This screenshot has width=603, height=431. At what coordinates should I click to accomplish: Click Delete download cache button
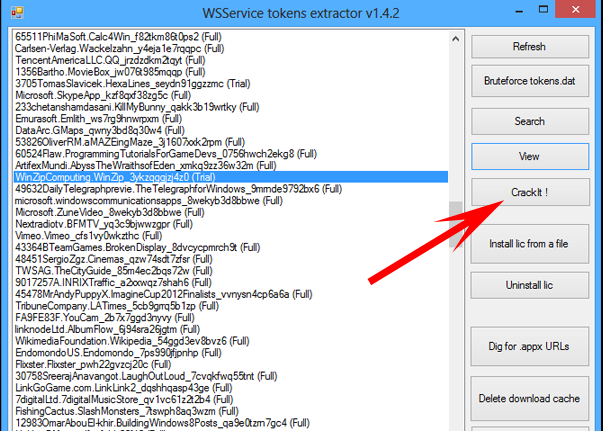pos(530,398)
